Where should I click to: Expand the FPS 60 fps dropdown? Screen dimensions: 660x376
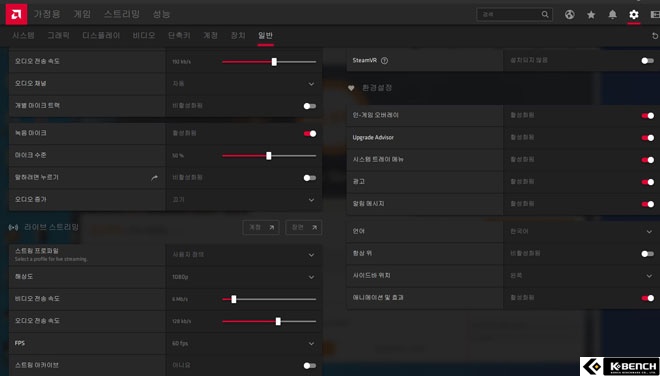click(244, 344)
